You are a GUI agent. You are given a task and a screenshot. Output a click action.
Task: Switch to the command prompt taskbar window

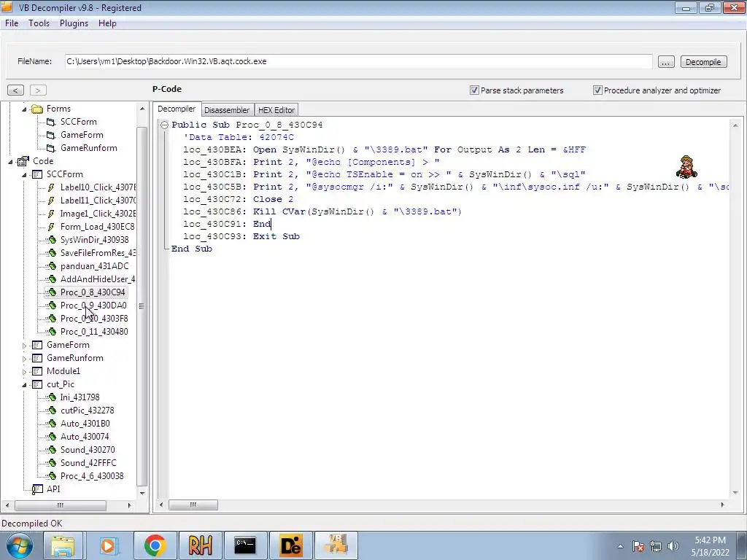point(245,545)
